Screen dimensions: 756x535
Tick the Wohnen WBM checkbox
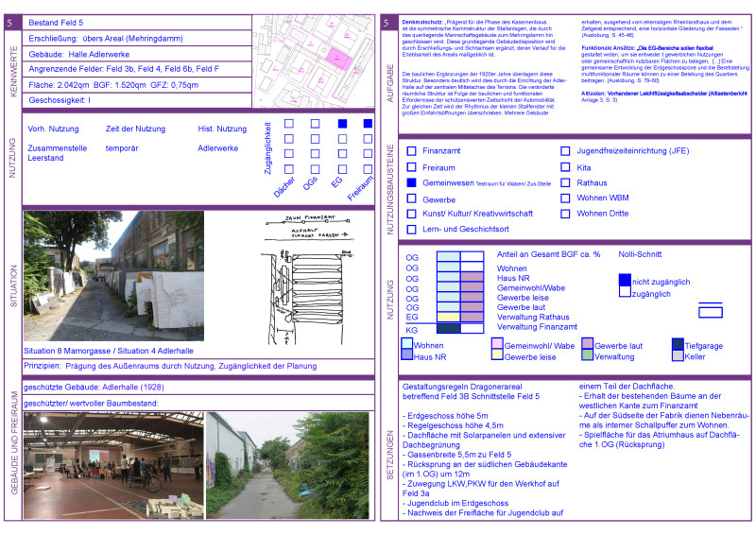coord(565,198)
